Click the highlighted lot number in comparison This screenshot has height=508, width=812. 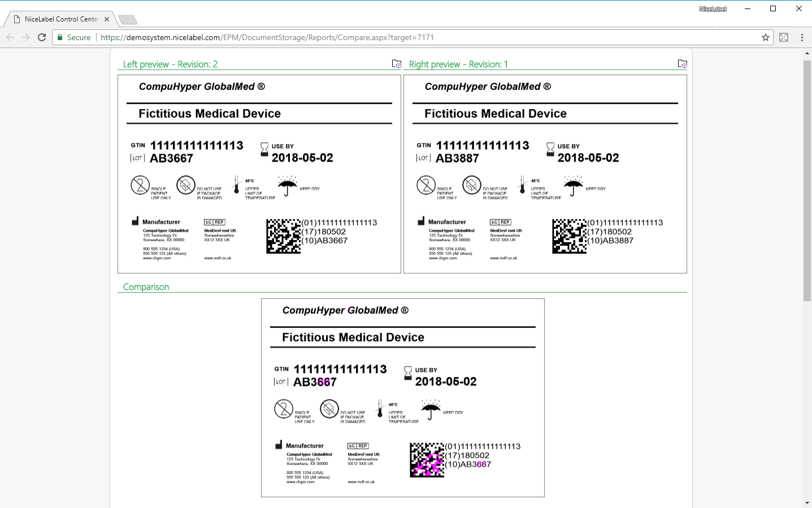tap(315, 382)
